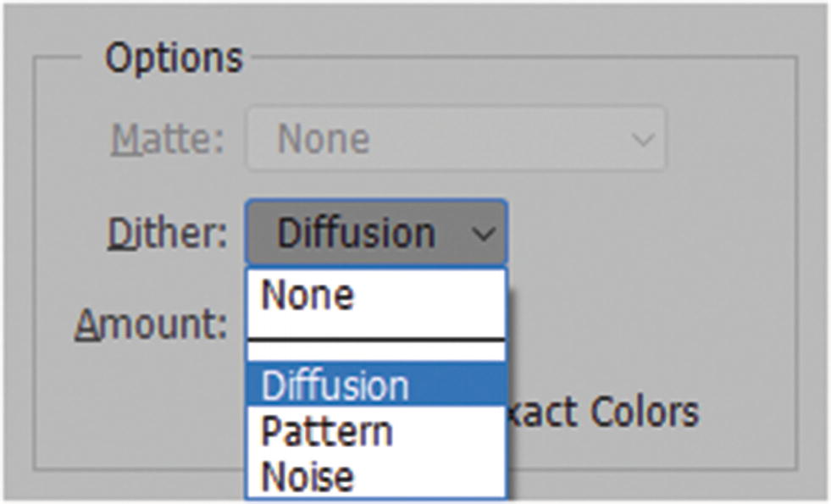Click the Amount field label

(151, 323)
